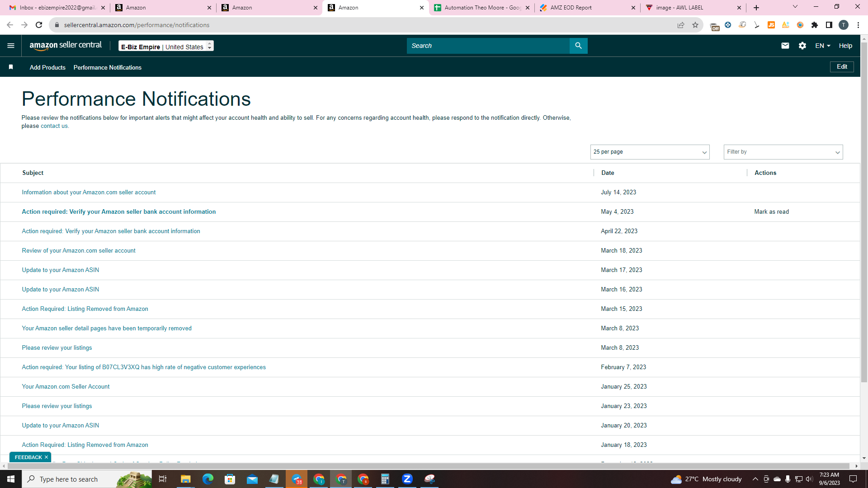The height and width of the screenshot is (488, 868).
Task: Open the EN language dropdown
Action: [822, 46]
